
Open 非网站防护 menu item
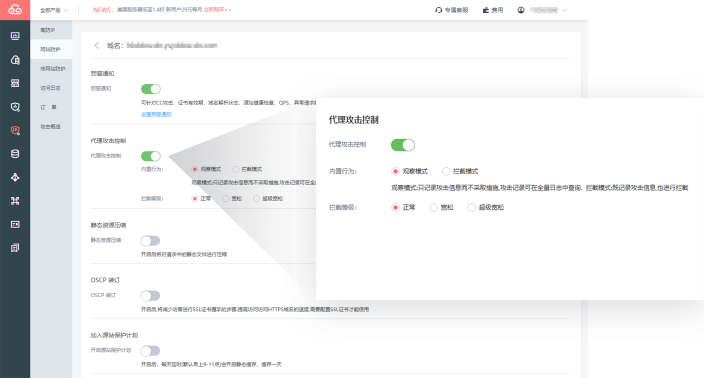(x=51, y=69)
